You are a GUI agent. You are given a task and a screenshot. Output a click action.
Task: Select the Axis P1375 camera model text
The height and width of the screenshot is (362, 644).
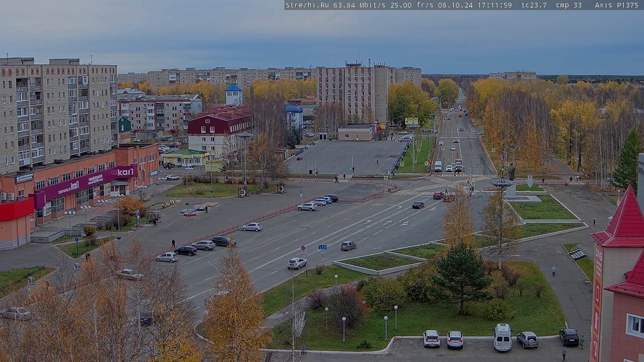[616, 5]
